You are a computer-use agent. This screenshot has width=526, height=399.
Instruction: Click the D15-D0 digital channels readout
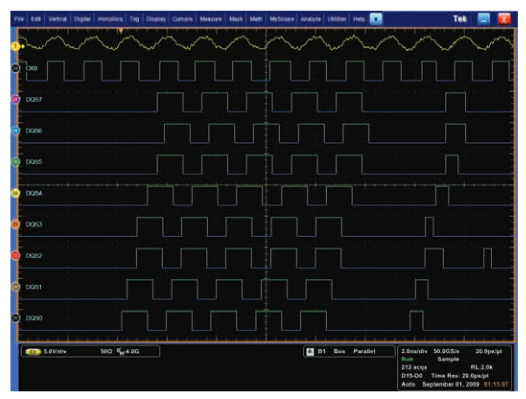(x=412, y=376)
